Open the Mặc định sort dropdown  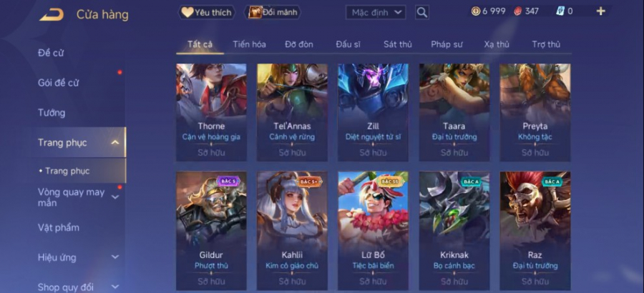(376, 12)
